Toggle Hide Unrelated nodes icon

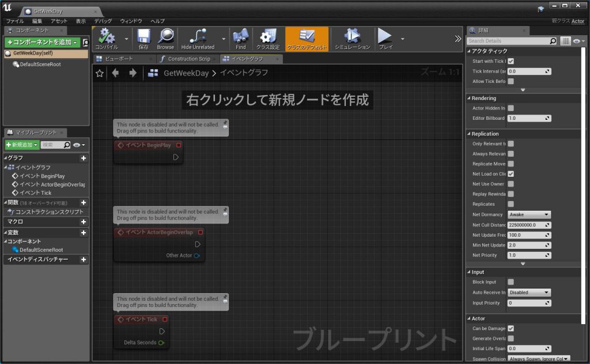click(x=198, y=39)
